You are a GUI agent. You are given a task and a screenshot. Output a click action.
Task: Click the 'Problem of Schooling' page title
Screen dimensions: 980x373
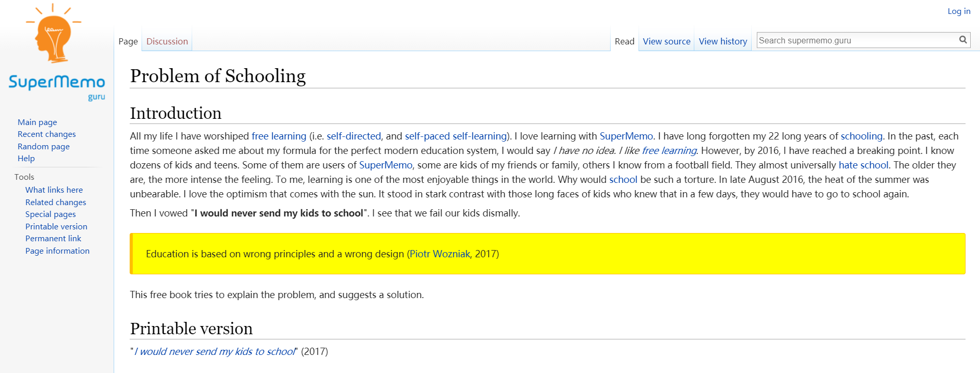(x=218, y=76)
